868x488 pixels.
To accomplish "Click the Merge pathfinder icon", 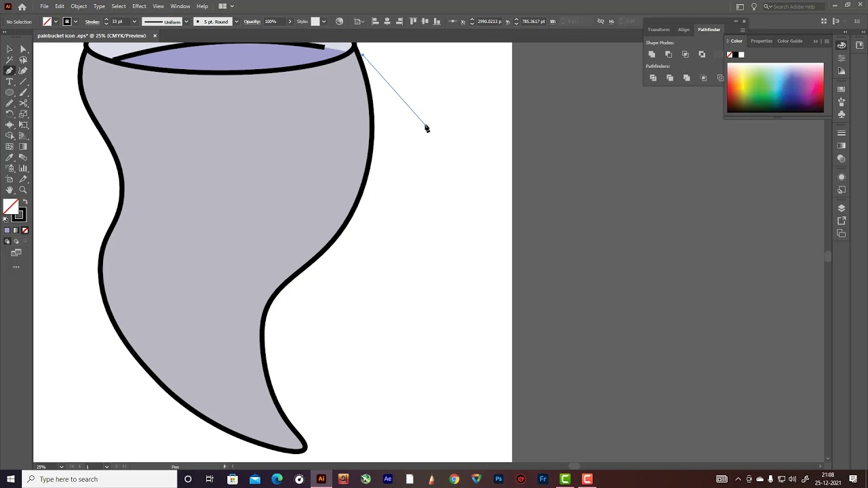I will 686,78.
